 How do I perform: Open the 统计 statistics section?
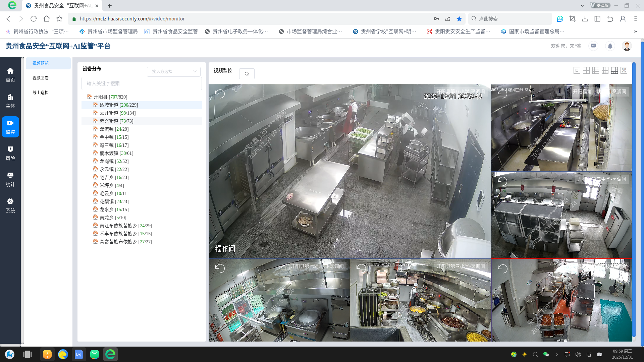click(10, 179)
